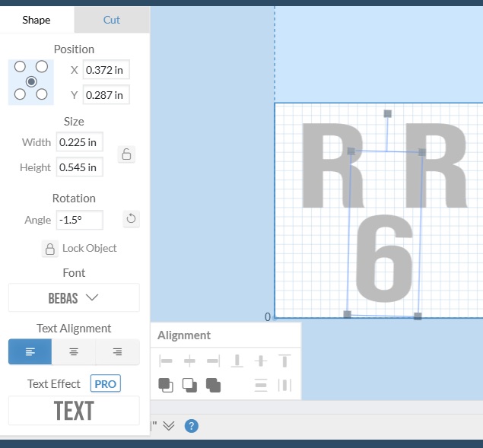The height and width of the screenshot is (448, 483).
Task: Click the first overlapping-squares combine icon
Action: 166,385
